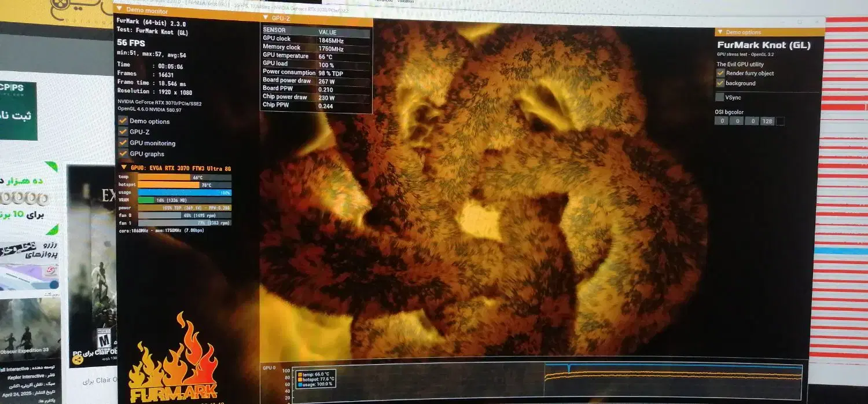Click the game poster image in browser
Screen dimensions: 868x404
click(93, 266)
